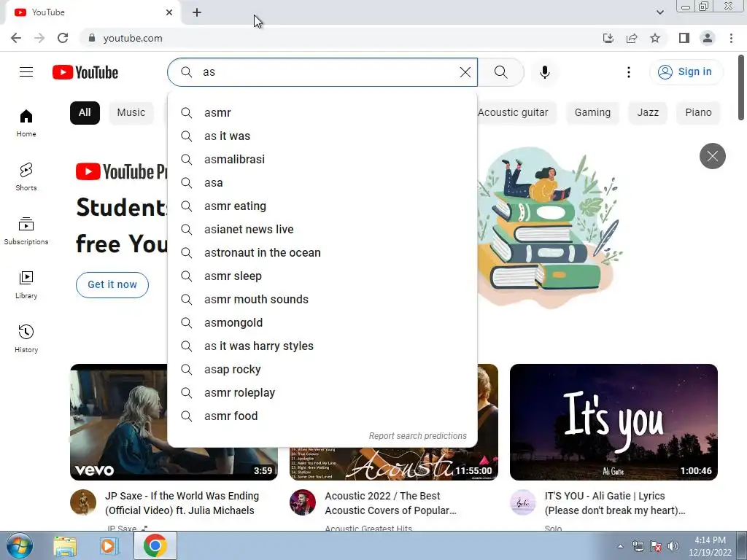Choose the 'asmr food' suggestion
Image resolution: width=747 pixels, height=560 pixels.
[322, 416]
